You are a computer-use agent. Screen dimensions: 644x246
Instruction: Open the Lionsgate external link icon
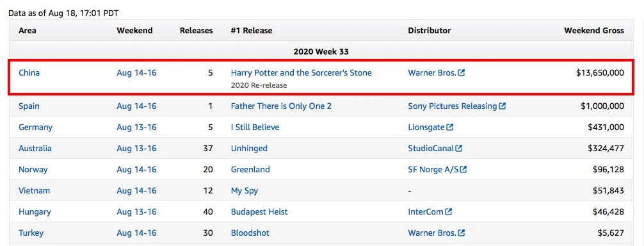coord(450,127)
